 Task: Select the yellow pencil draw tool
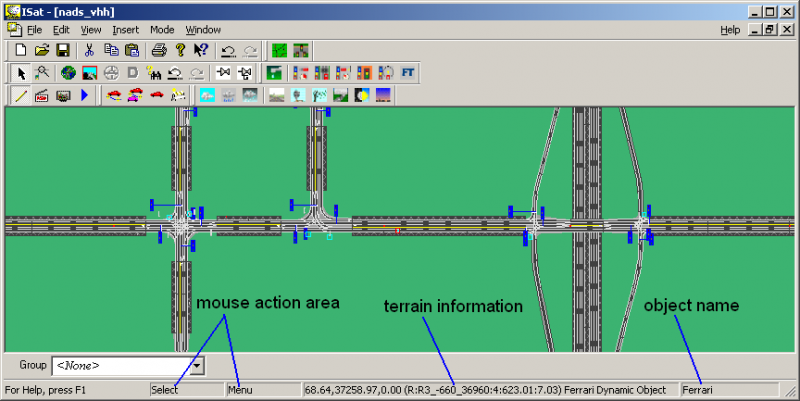(x=21, y=95)
